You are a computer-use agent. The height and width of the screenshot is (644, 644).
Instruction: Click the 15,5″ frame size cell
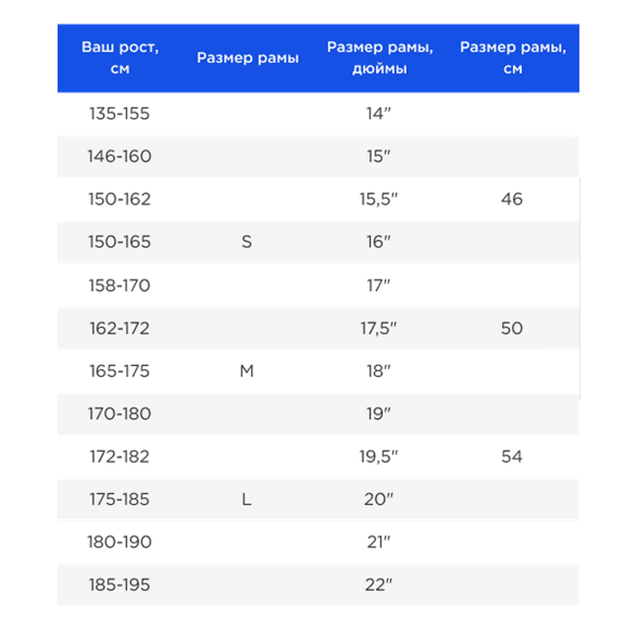coord(379,199)
